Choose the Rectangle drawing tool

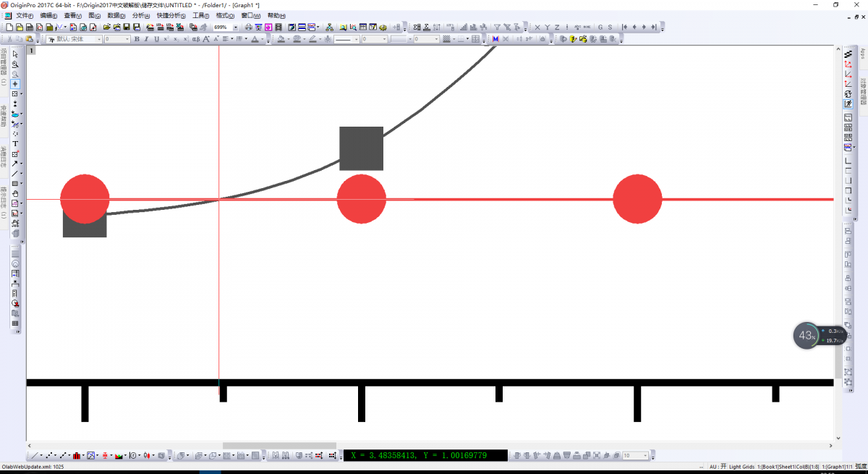coord(15,184)
